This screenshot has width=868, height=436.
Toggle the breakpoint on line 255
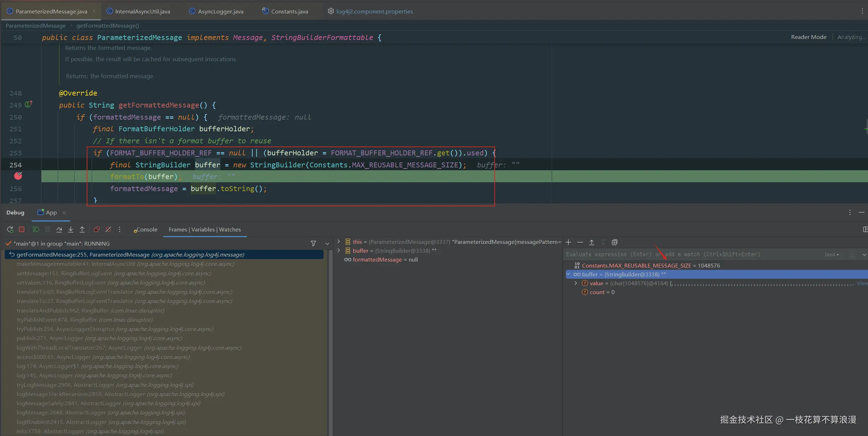pyautogui.click(x=18, y=176)
